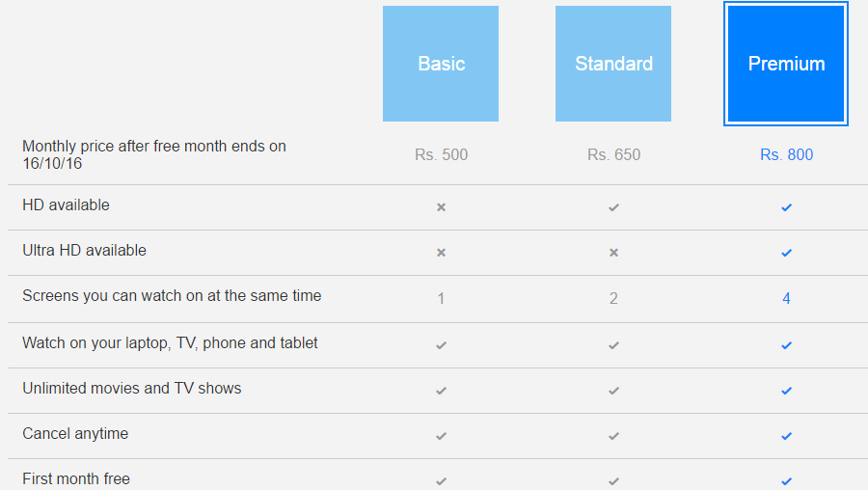Click Basic's First month free checkmark
868x490 pixels.
pyautogui.click(x=441, y=480)
